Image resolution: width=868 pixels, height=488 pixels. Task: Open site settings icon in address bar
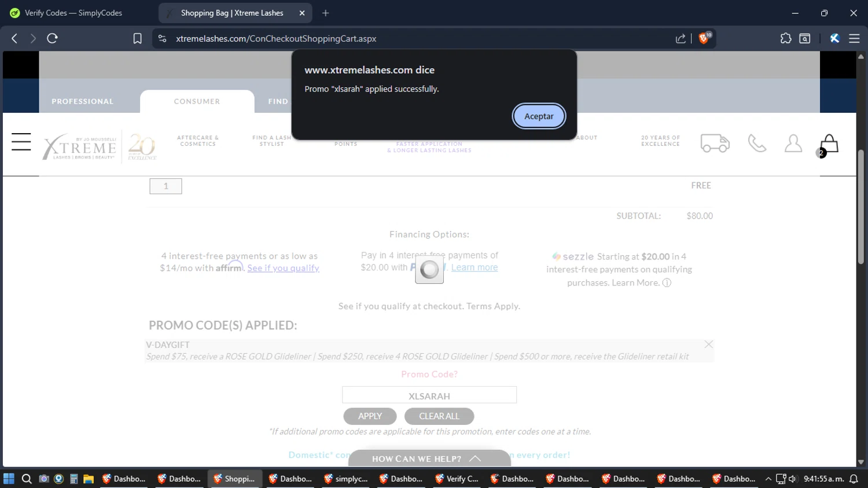(163, 38)
